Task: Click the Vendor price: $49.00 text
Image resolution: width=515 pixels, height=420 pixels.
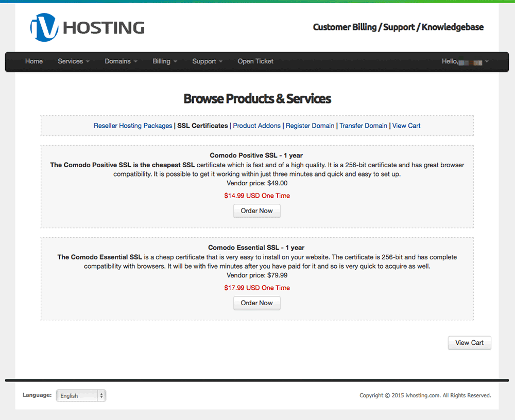Action: (257, 183)
